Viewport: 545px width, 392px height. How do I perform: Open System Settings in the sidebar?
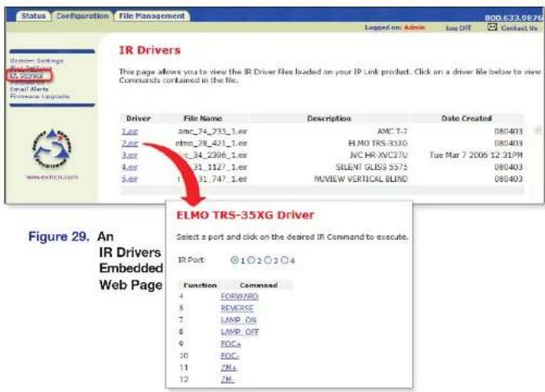(37, 61)
